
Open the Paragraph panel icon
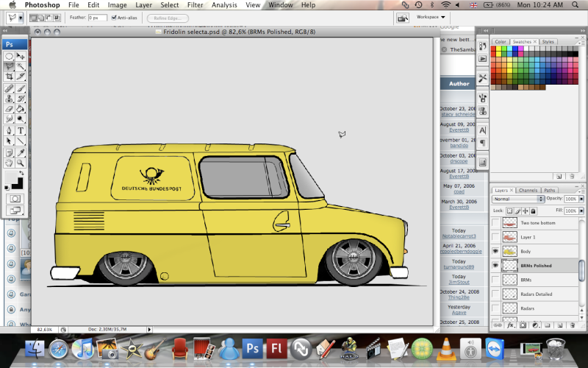[x=483, y=143]
